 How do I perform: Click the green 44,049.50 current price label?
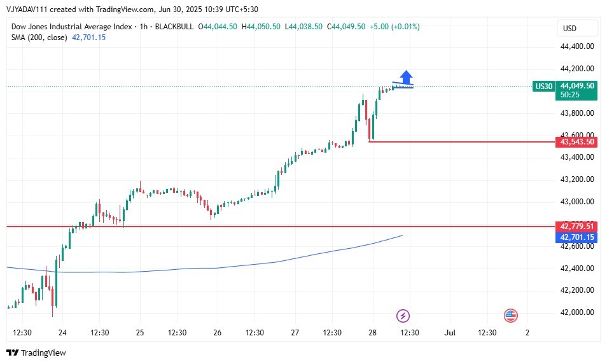(x=577, y=86)
